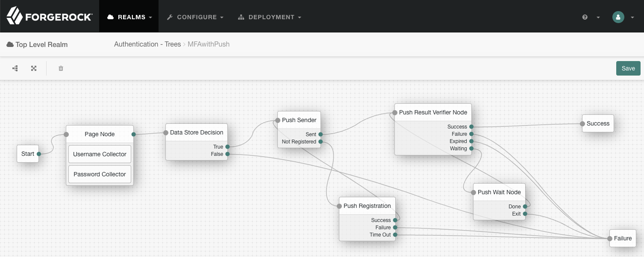Screen dimensions: 644x257
Task: Click the ForgeRock logo
Action: [x=48, y=16]
